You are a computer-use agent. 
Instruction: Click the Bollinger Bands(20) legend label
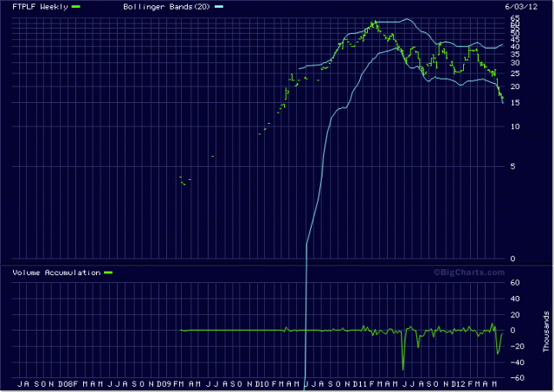tap(166, 7)
